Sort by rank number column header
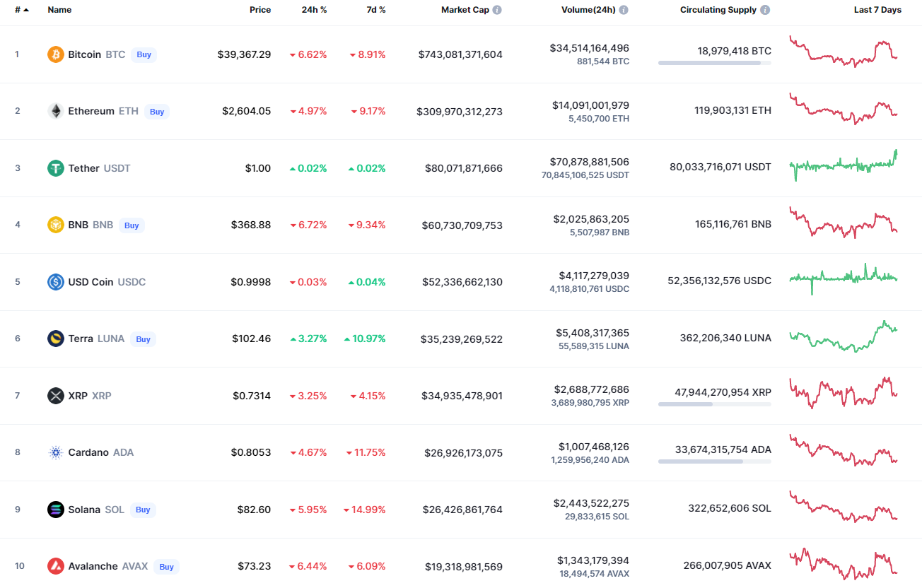 tap(22, 10)
